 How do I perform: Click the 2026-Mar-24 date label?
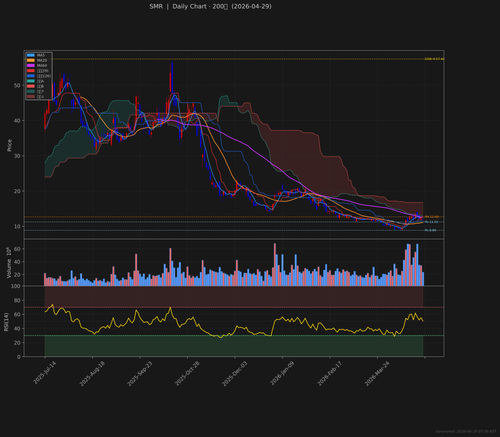pyautogui.click(x=377, y=373)
